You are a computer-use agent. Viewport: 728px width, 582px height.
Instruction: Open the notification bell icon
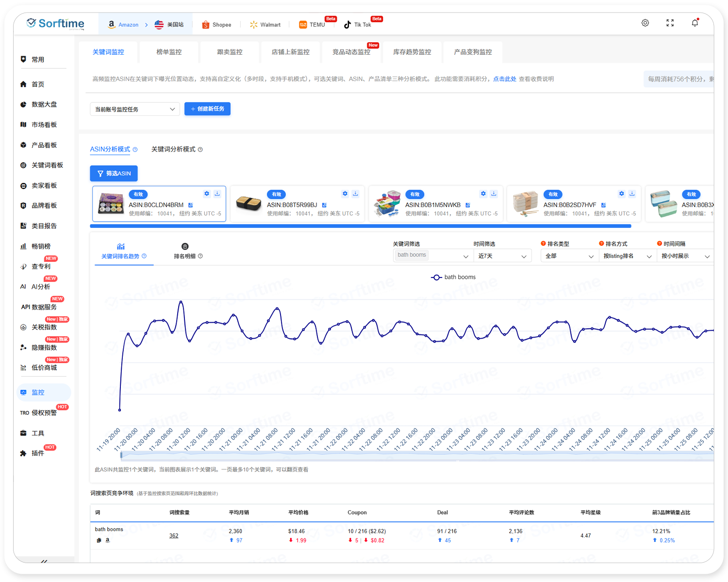pyautogui.click(x=695, y=23)
